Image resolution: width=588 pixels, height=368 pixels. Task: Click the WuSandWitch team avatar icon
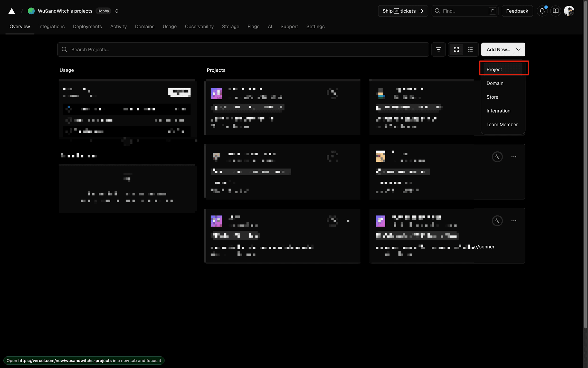point(31,11)
